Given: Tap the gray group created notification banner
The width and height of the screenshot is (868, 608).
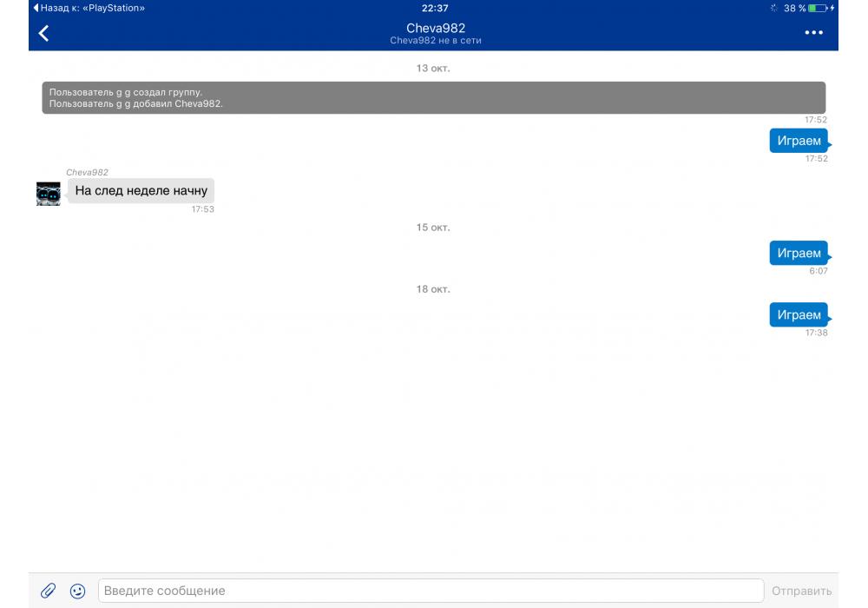Looking at the screenshot, I should (x=434, y=97).
